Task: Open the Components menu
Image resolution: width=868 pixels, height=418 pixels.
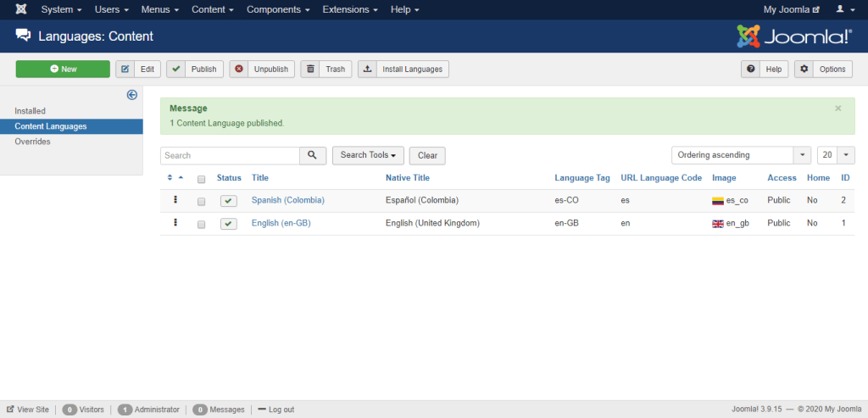Action: (278, 9)
